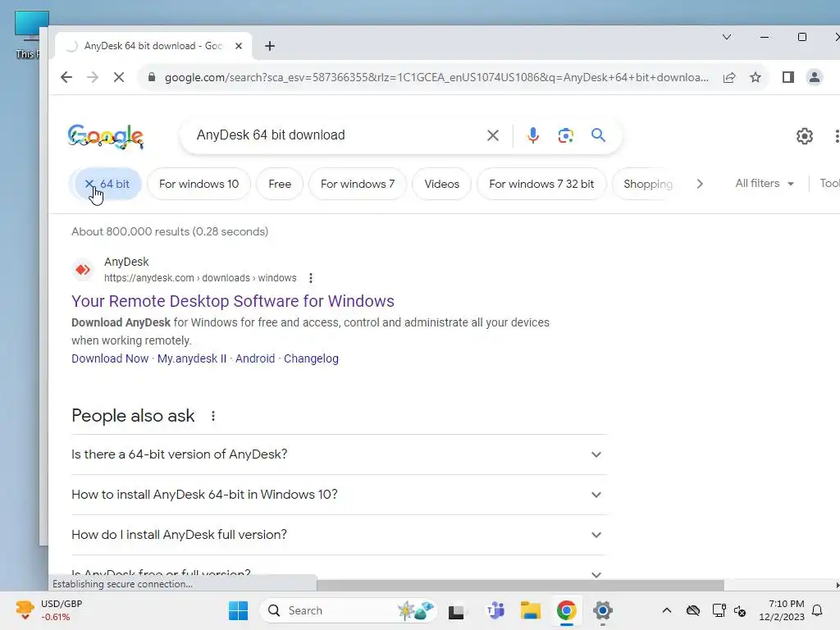Screen dimensions: 840x630
Task: Open the Android sitelink
Action: pyautogui.click(x=255, y=358)
